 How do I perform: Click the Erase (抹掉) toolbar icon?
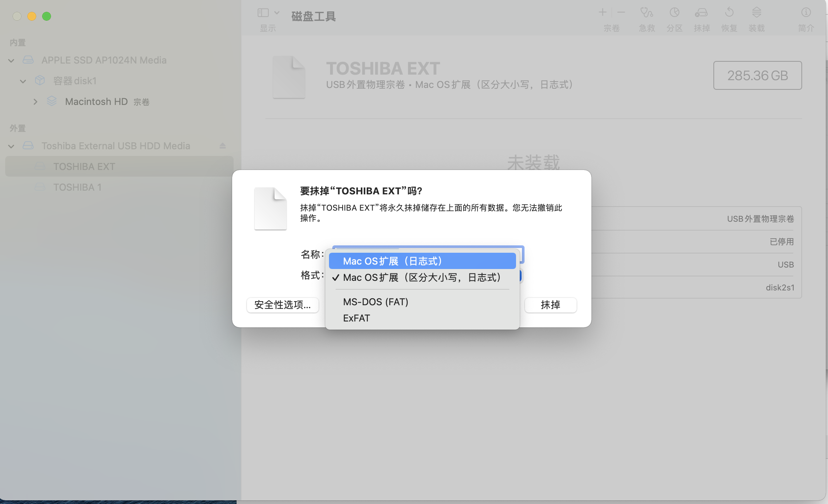pos(701,13)
